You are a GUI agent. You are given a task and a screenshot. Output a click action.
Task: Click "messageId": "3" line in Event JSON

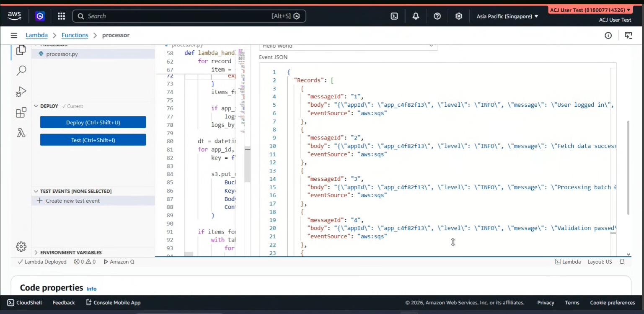tap(335, 179)
